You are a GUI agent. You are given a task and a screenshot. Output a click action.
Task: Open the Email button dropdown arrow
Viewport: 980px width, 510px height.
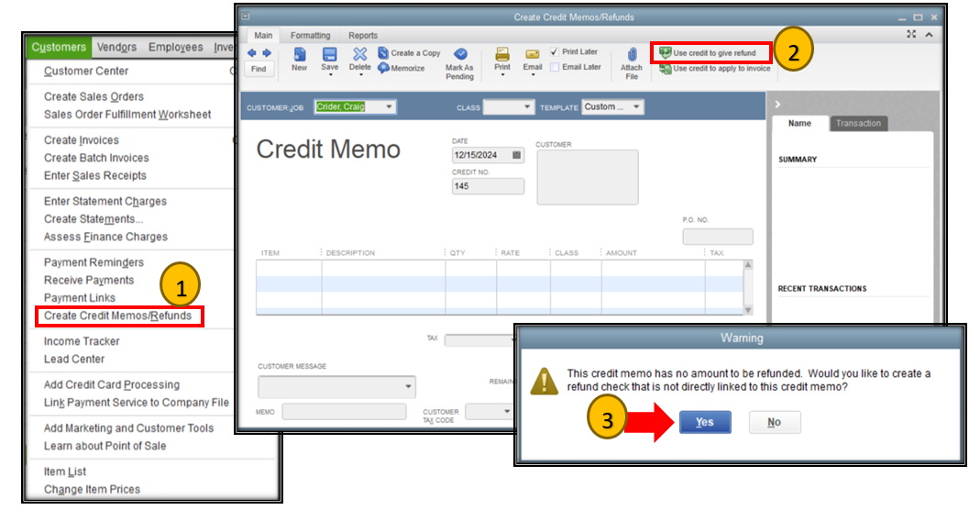coord(533,75)
